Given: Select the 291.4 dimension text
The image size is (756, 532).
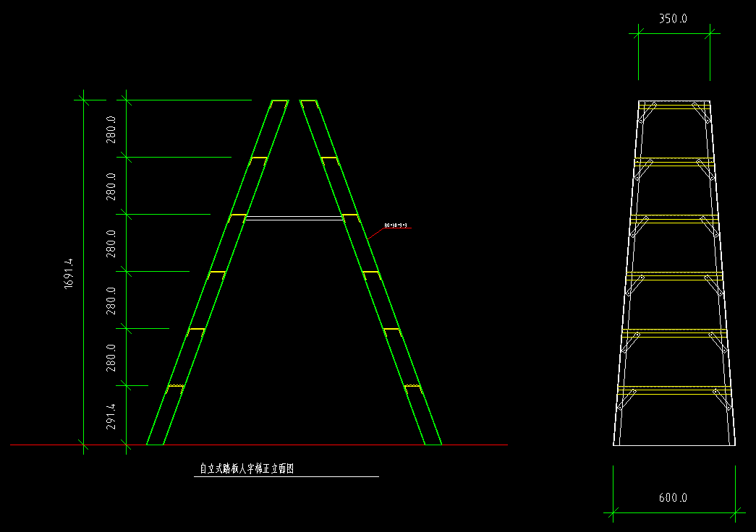Looking at the screenshot, I should (x=112, y=416).
